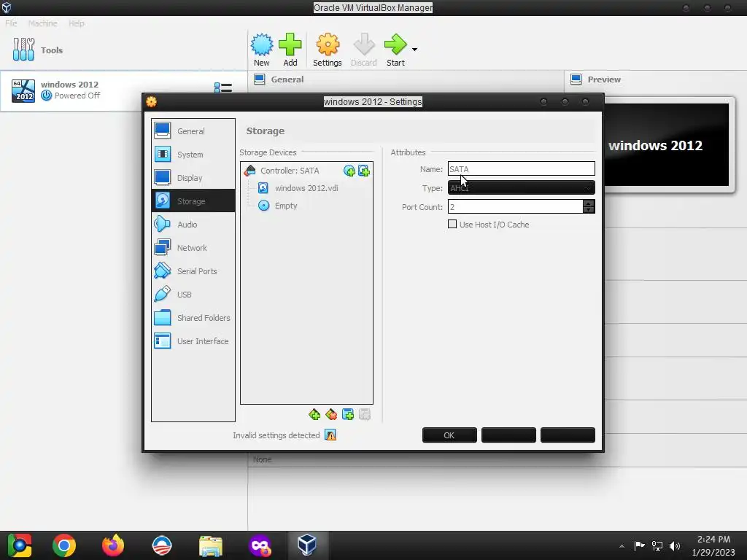The image size is (747, 560).
Task: Select the windows 2012.vdi disk entry
Action: pos(306,188)
